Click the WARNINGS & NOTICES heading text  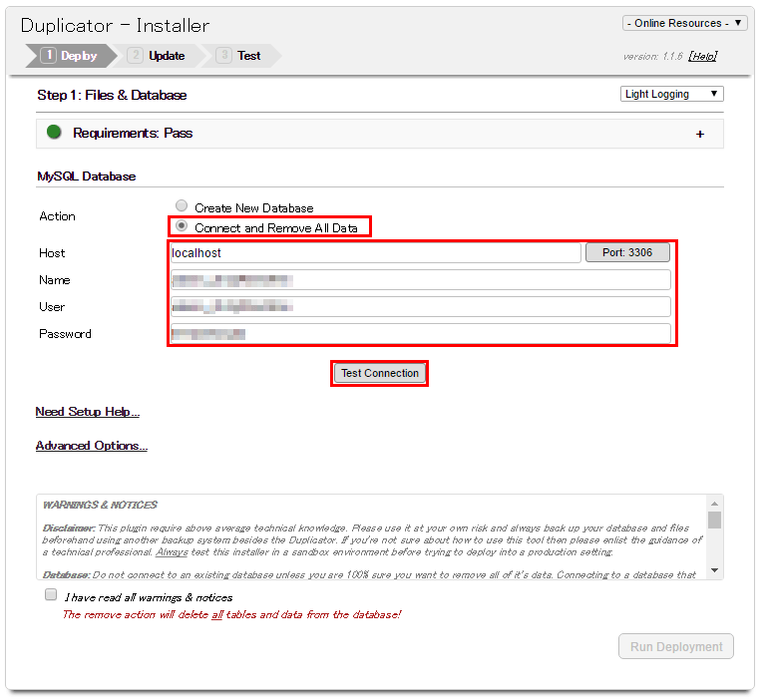[x=100, y=506]
